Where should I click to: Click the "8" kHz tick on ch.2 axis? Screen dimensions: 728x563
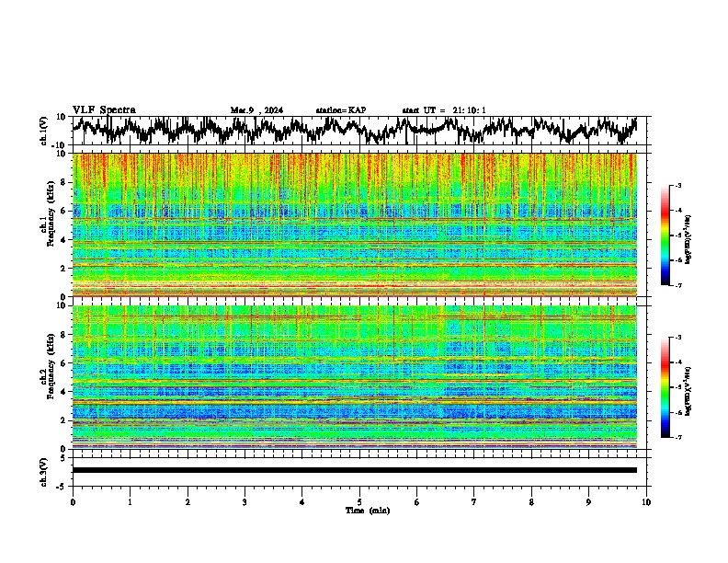64,335
